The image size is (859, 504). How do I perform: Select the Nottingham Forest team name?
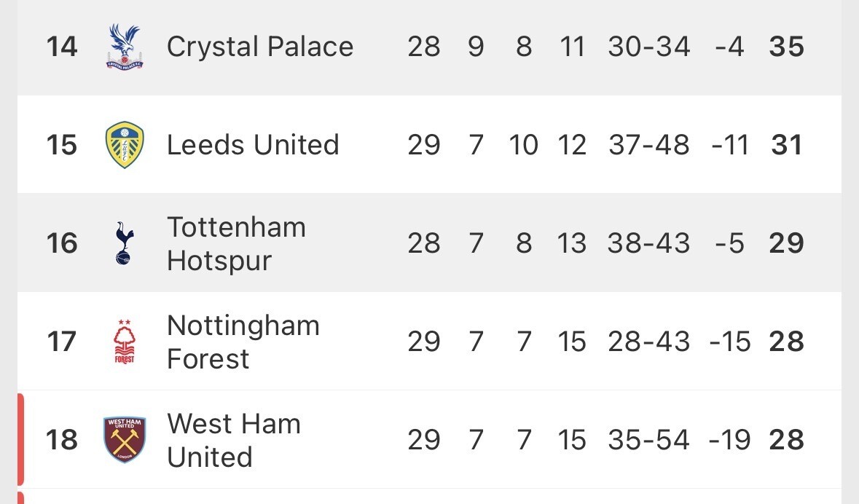tap(243, 342)
